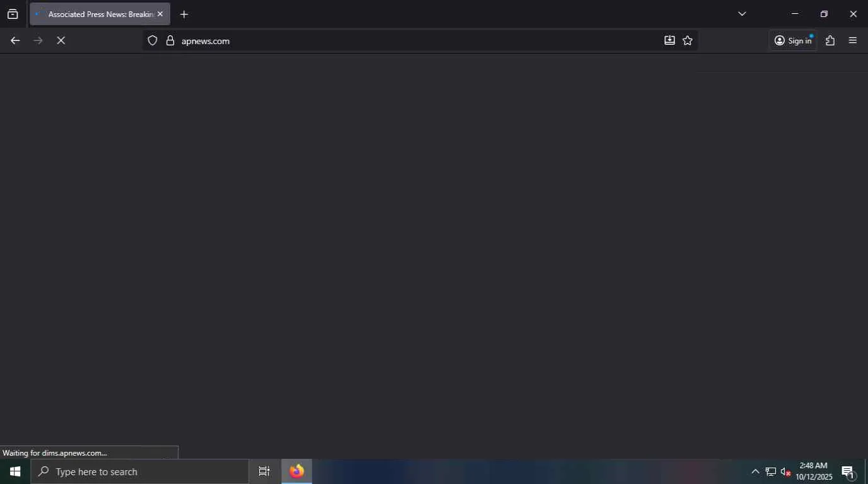Click the Show desktop strip
This screenshot has height=484, width=868.
[x=866, y=471]
